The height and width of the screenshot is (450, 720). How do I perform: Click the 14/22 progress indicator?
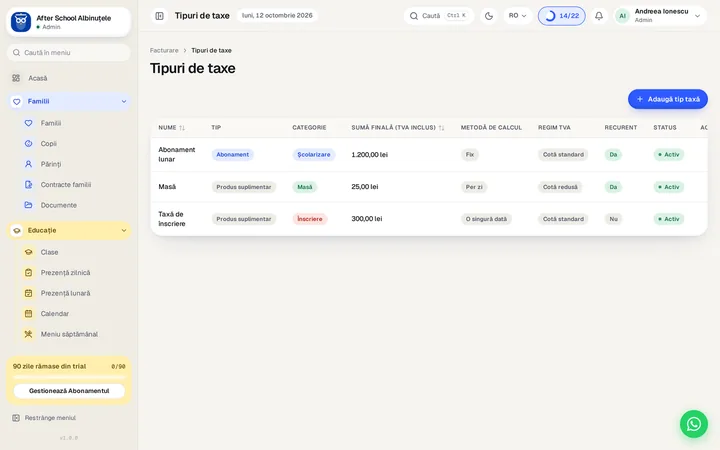click(x=562, y=16)
